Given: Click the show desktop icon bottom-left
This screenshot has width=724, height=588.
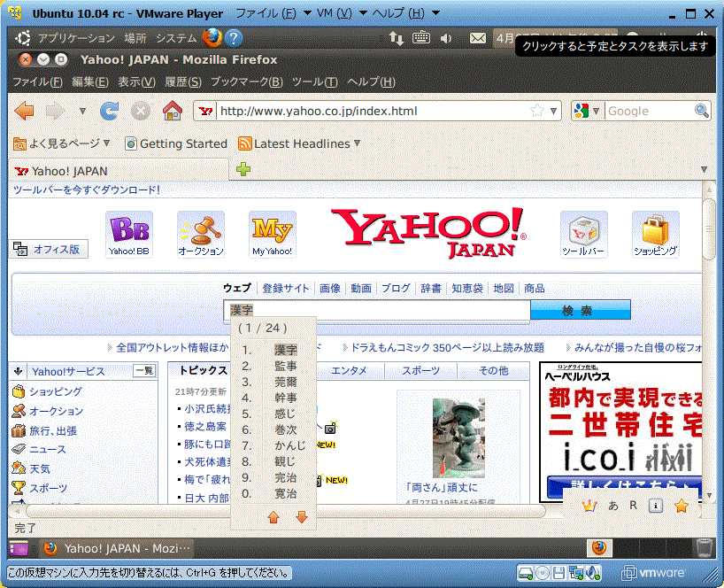Looking at the screenshot, I should (19, 548).
